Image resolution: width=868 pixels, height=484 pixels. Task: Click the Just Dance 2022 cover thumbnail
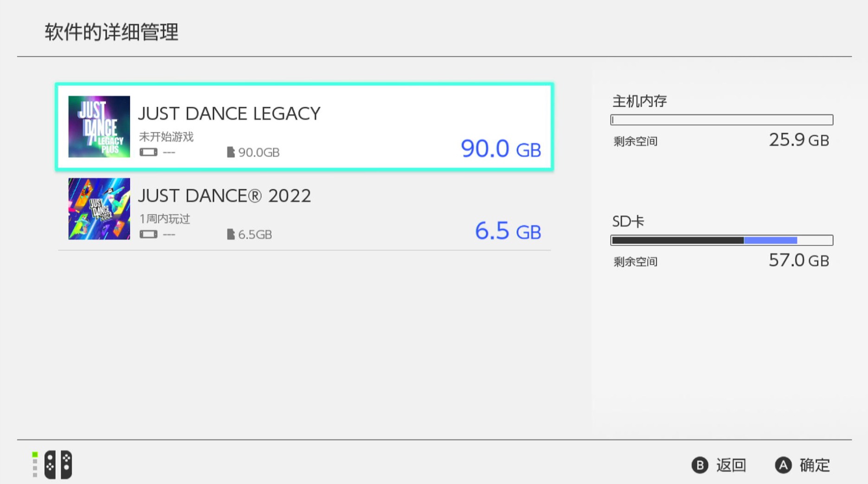click(x=99, y=209)
